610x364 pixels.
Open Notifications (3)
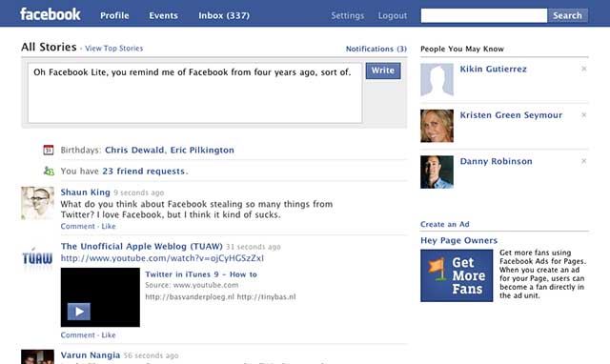(x=376, y=49)
